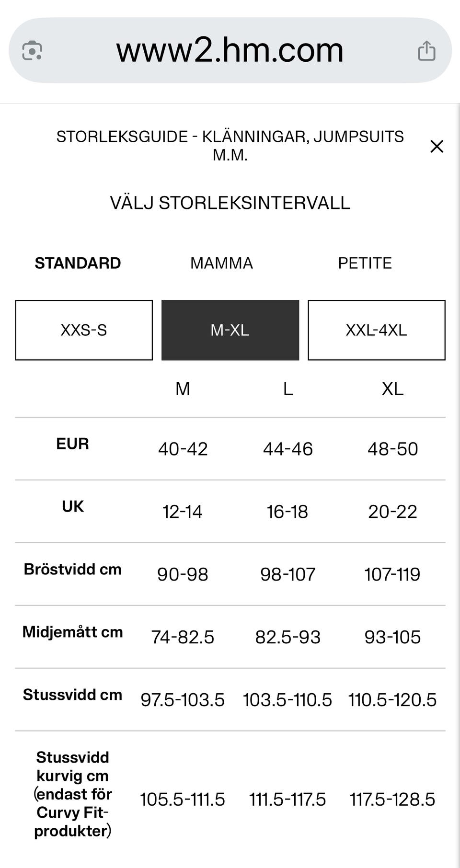The width and height of the screenshot is (460, 868).
Task: Click the Midjemått cm row label
Action: (72, 632)
